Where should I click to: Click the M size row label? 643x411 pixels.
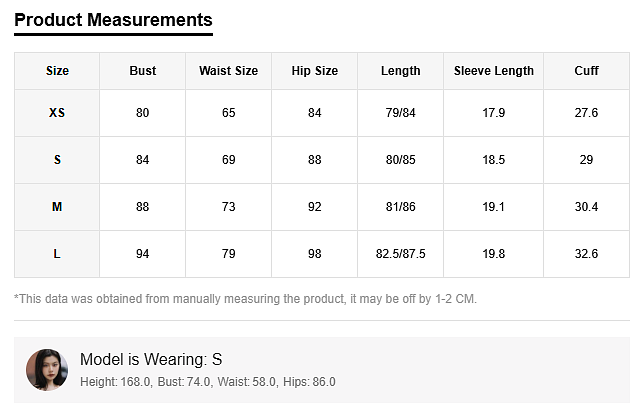tap(57, 207)
